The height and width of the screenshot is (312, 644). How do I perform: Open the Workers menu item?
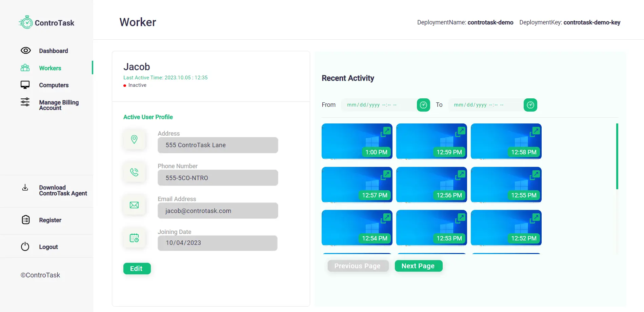50,68
